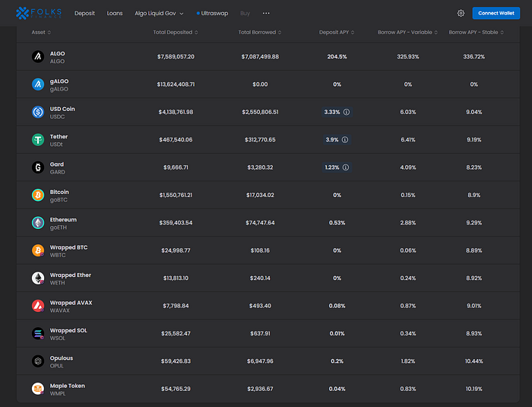
Task: Click the $467,540.06 Tether deposited value
Action: coord(176,140)
